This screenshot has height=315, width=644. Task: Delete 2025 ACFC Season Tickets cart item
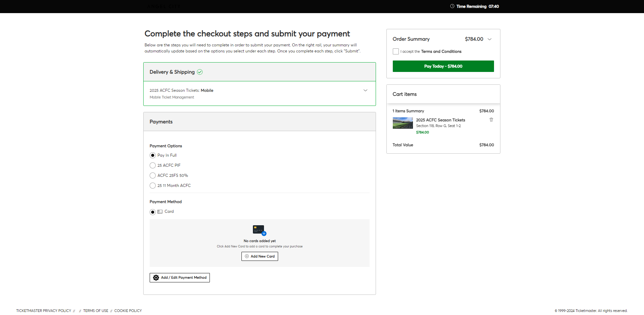(491, 120)
